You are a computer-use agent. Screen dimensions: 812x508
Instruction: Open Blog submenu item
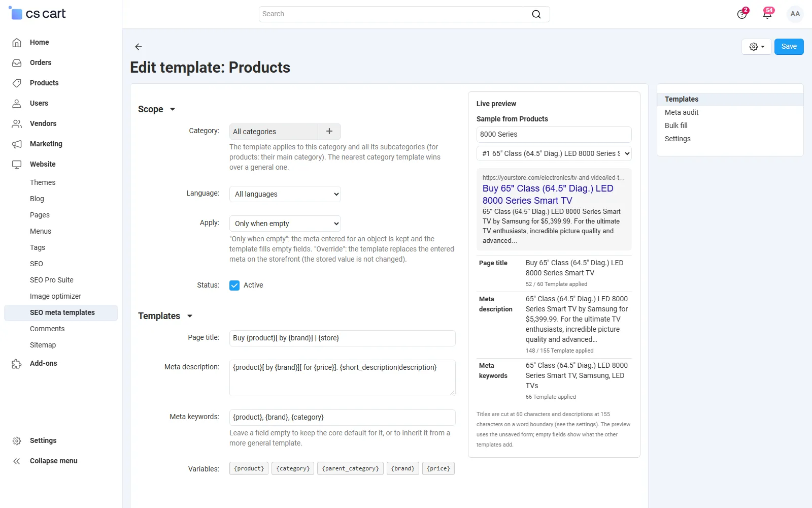pos(37,199)
